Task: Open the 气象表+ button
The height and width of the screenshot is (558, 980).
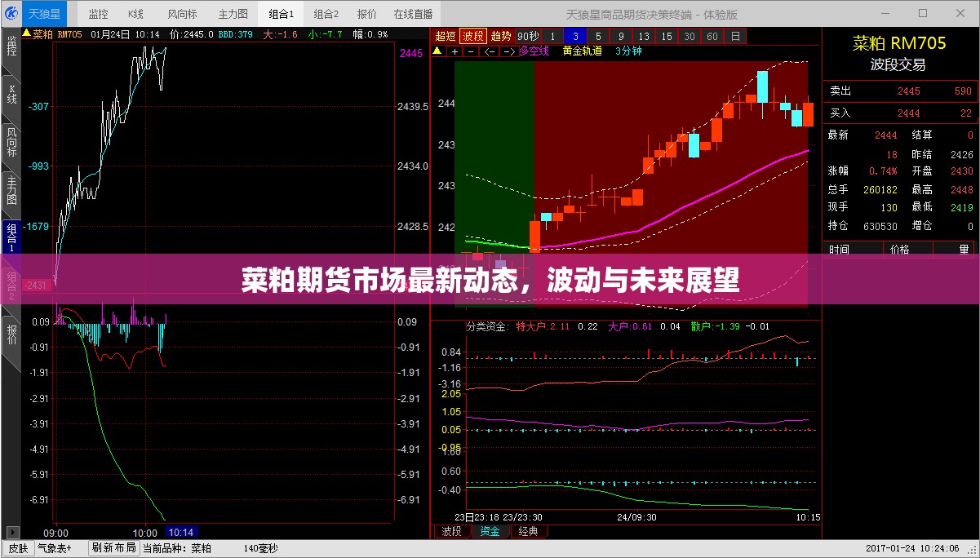Action: click(x=55, y=548)
